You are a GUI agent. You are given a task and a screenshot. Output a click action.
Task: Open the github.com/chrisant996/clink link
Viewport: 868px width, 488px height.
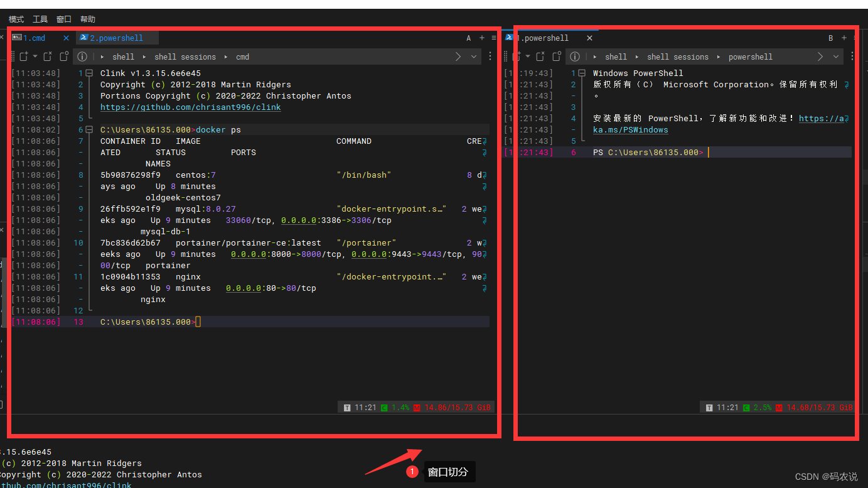191,107
